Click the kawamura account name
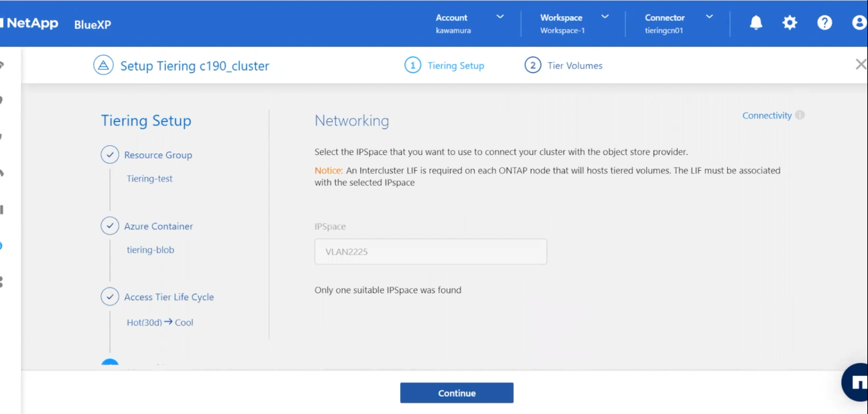Image resolution: width=868 pixels, height=414 pixels. point(453,30)
